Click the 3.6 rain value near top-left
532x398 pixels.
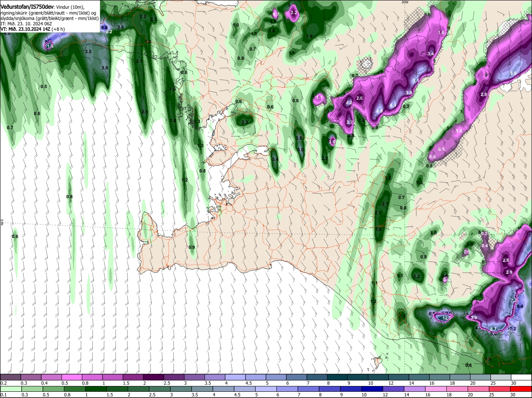point(121,27)
